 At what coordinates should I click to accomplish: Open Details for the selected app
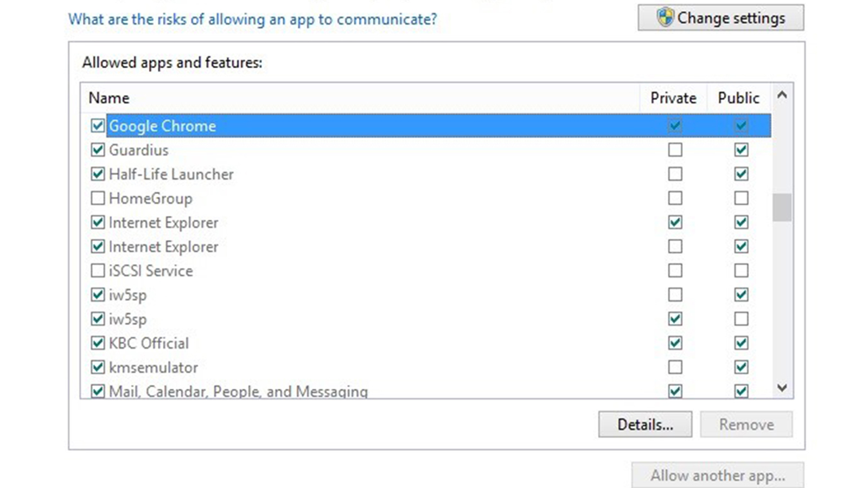click(645, 424)
